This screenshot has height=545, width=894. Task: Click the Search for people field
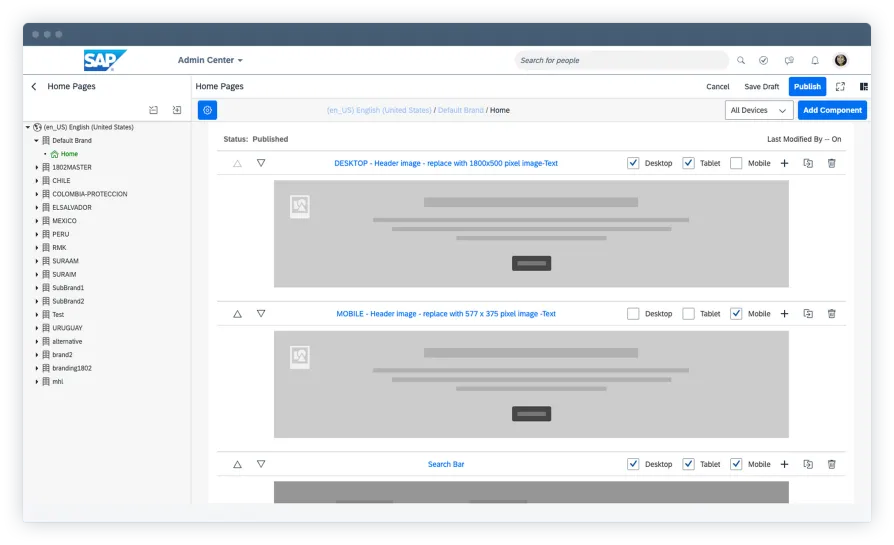[x=620, y=60]
